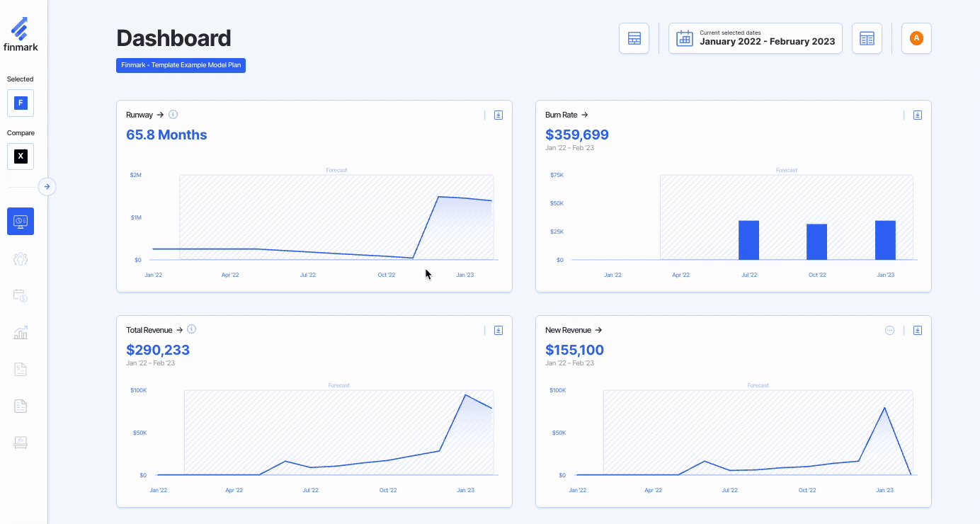Click the two-column report view icon in the header
Image resolution: width=980 pixels, height=524 pixels.
coord(867,38)
